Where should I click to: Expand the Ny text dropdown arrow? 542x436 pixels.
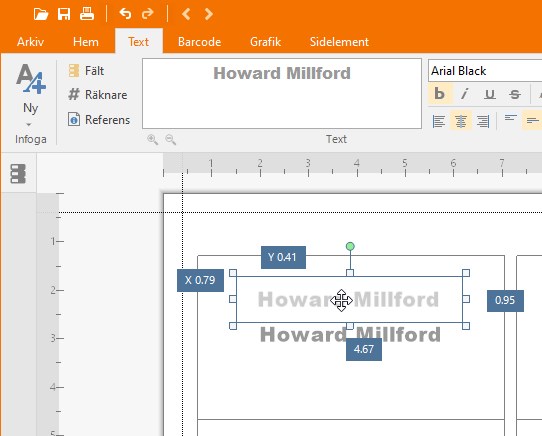point(29,124)
